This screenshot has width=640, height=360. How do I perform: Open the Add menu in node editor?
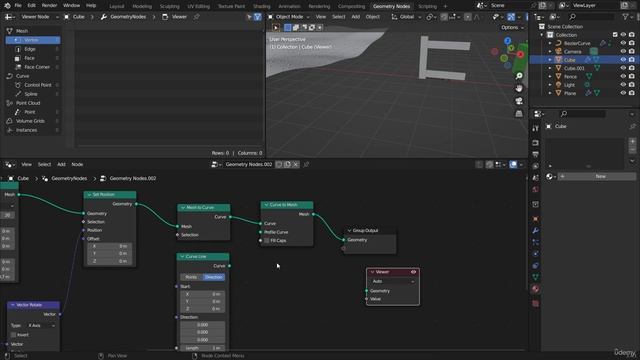click(x=61, y=164)
